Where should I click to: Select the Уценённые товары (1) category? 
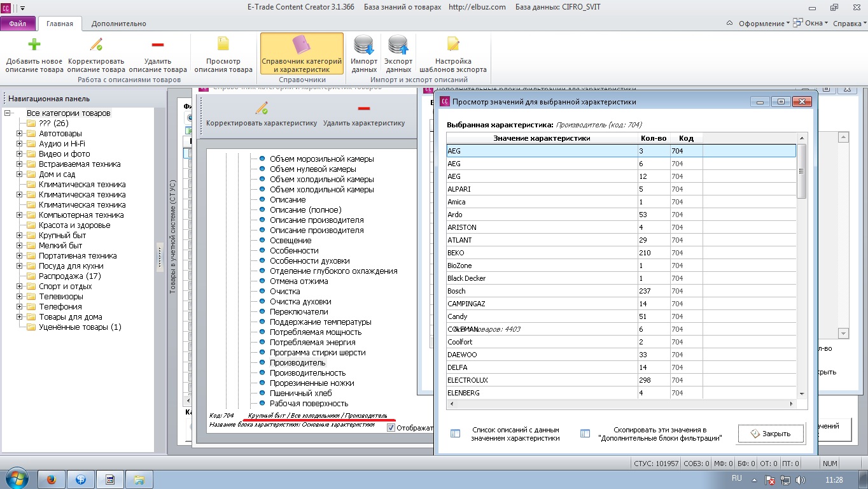click(80, 327)
